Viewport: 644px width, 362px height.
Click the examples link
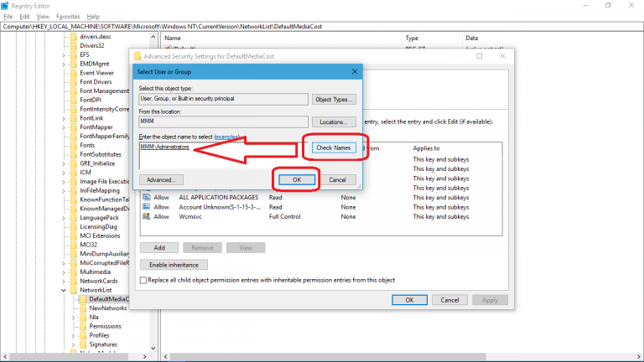point(227,136)
